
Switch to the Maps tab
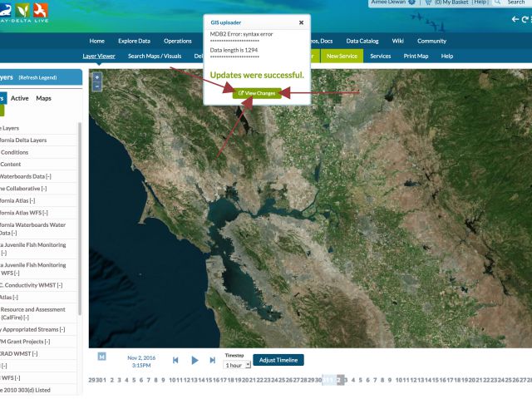(x=43, y=98)
